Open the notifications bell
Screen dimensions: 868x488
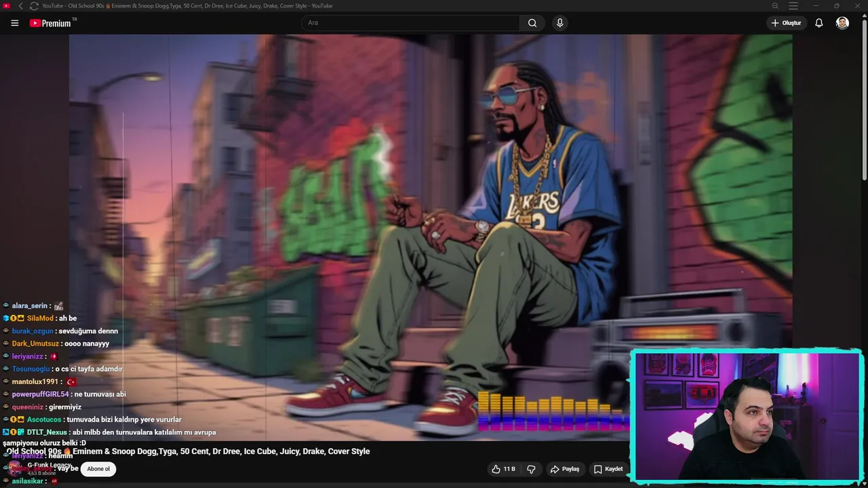tap(819, 23)
